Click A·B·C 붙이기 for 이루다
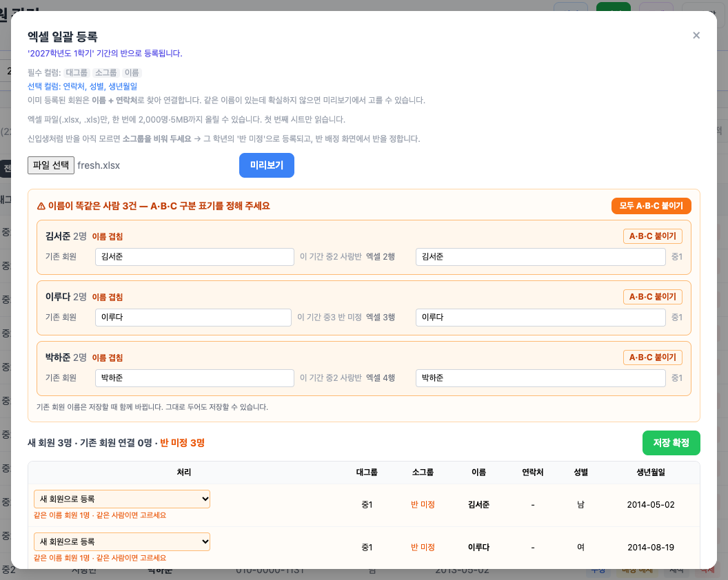728x580 pixels. (652, 297)
